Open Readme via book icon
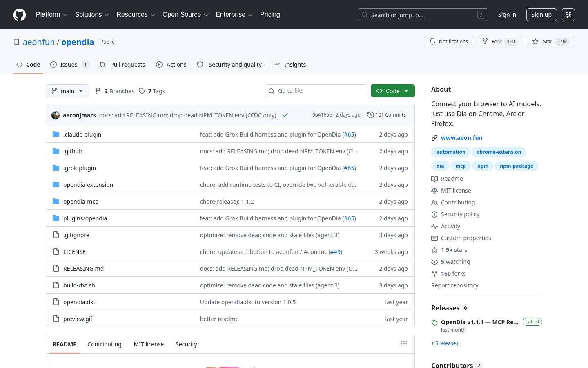Screen dimensions: 588x368 (x=434, y=179)
